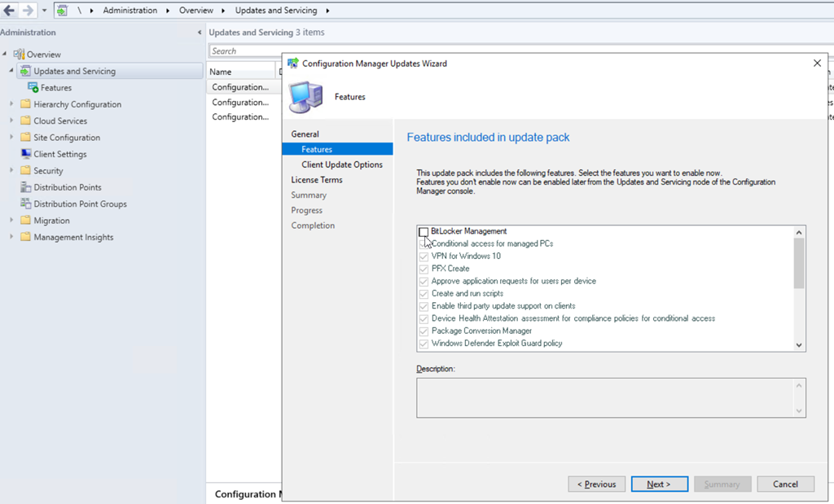Image resolution: width=834 pixels, height=504 pixels.
Task: Toggle Enable third party update support checkbox
Action: [424, 306]
